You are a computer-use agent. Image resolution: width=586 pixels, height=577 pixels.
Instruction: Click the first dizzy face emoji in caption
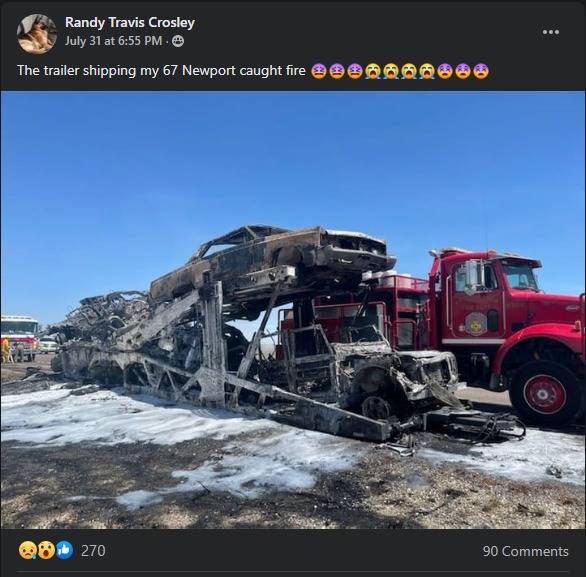pos(318,71)
